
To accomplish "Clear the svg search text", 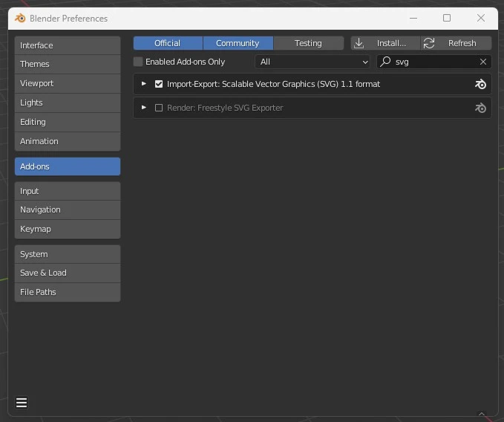I will (x=483, y=62).
